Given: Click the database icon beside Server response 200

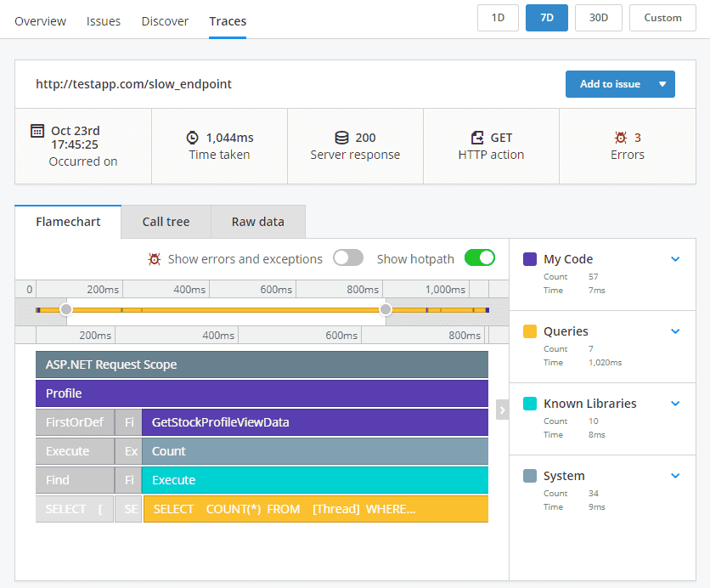Looking at the screenshot, I should pyautogui.click(x=341, y=137).
